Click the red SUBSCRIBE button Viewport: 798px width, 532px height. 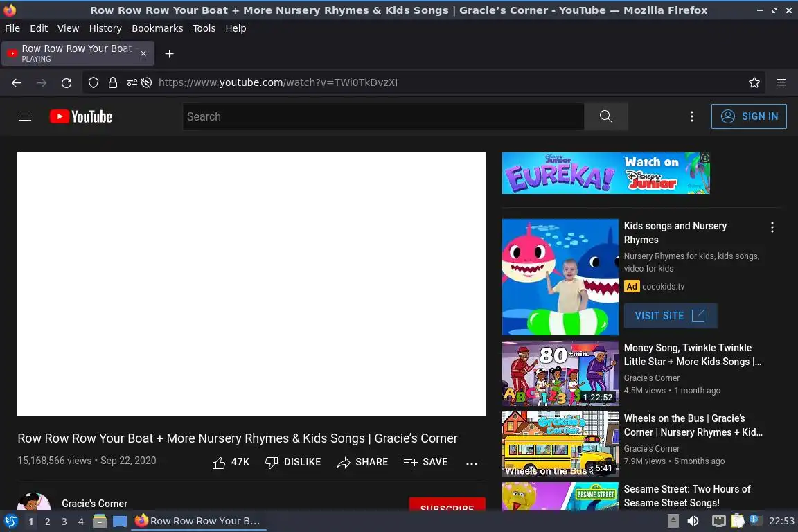tap(447, 504)
